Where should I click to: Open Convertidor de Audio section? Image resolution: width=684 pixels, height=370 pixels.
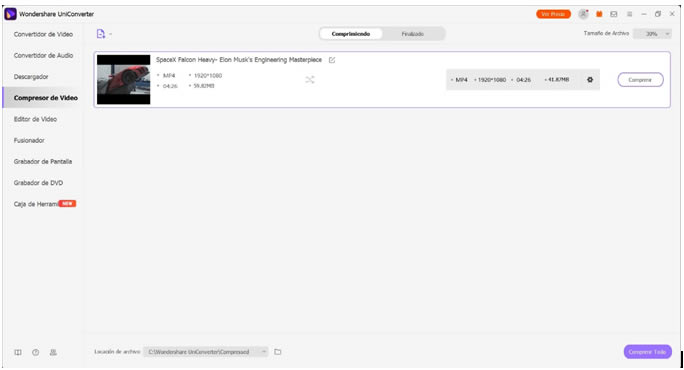click(43, 55)
